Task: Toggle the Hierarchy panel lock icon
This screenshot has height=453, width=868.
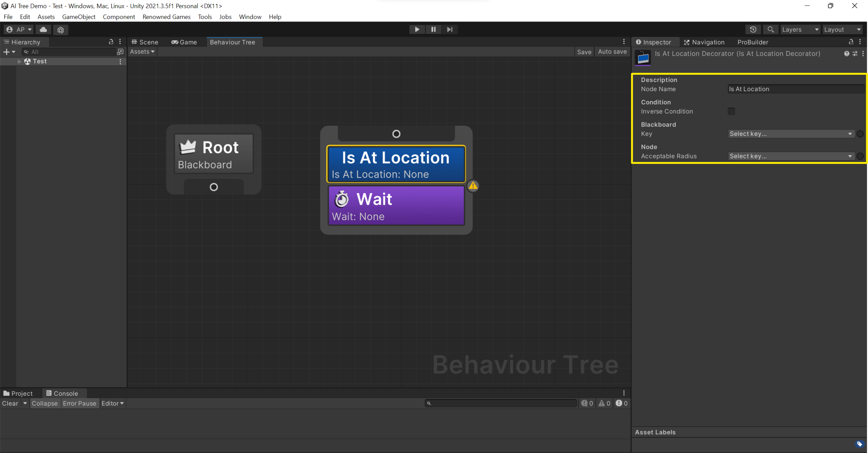Action: tap(111, 42)
